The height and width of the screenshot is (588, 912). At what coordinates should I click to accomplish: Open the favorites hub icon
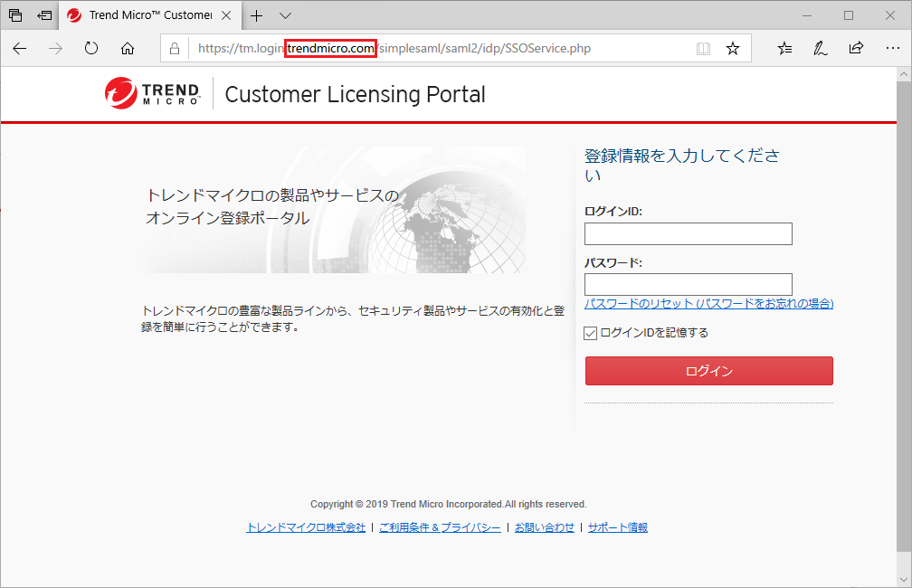coord(784,48)
